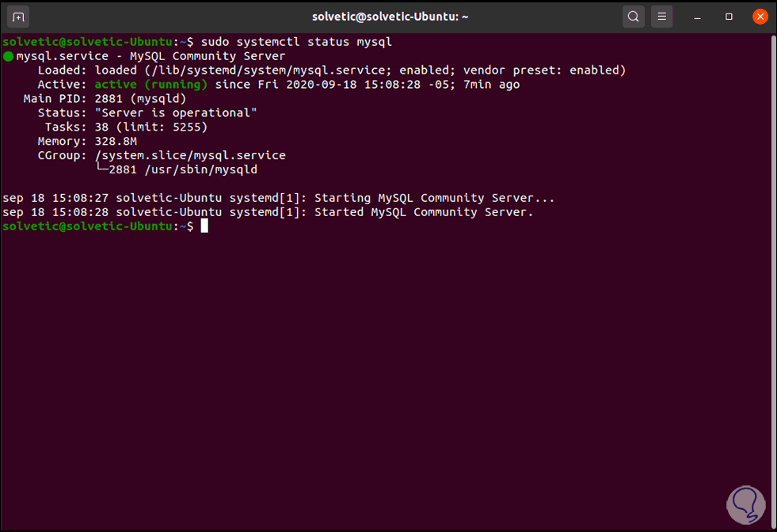Click the 'active (running)' status text
The width and height of the screenshot is (777, 532).
[151, 85]
